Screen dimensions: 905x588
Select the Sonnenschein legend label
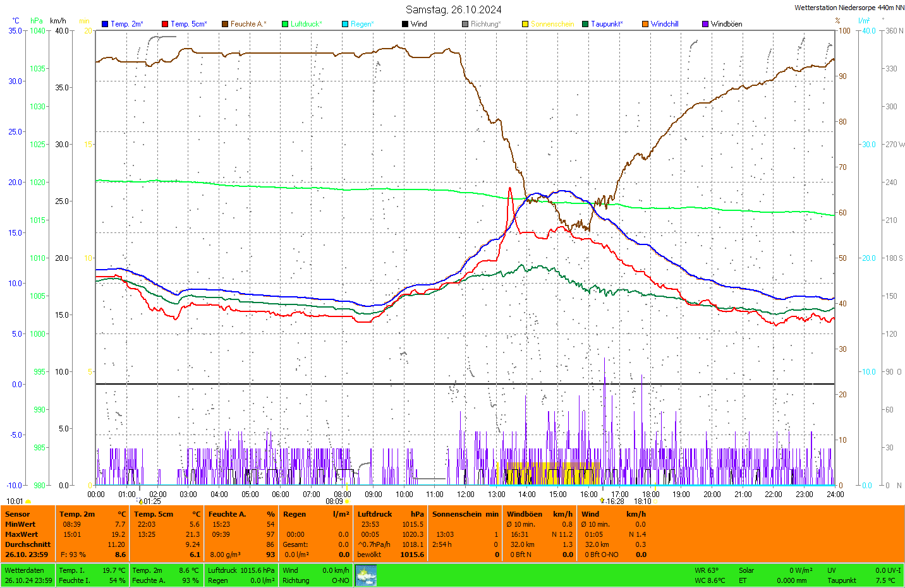tap(552, 24)
